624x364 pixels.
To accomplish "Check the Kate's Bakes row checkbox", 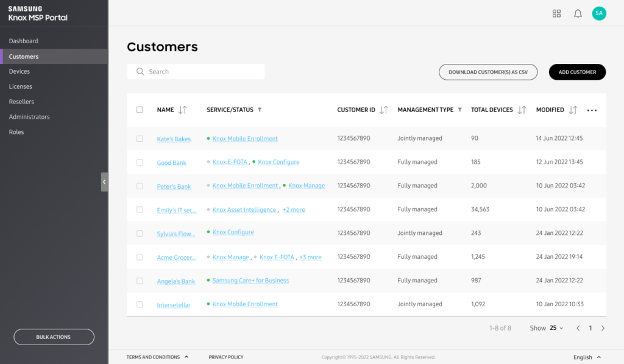I will click(140, 139).
